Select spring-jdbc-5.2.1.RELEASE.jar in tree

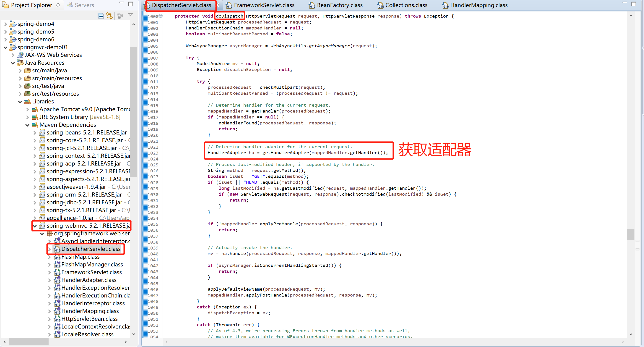[x=85, y=202]
